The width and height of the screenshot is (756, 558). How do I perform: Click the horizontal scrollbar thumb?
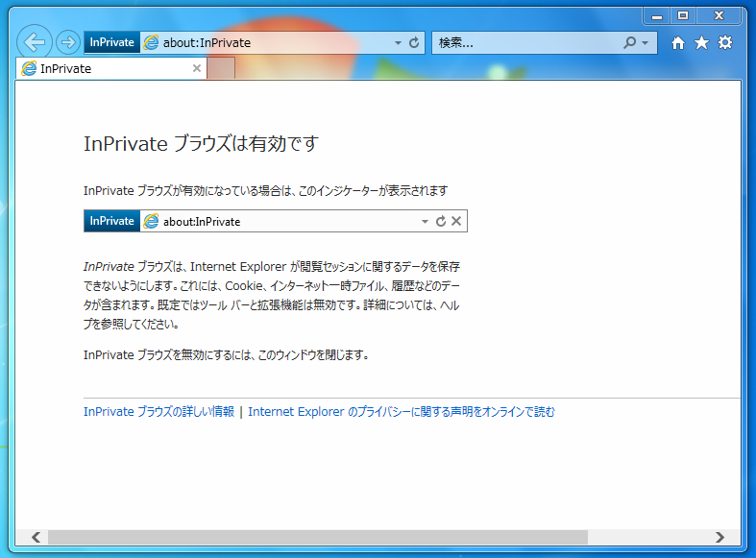pyautogui.click(x=317, y=537)
